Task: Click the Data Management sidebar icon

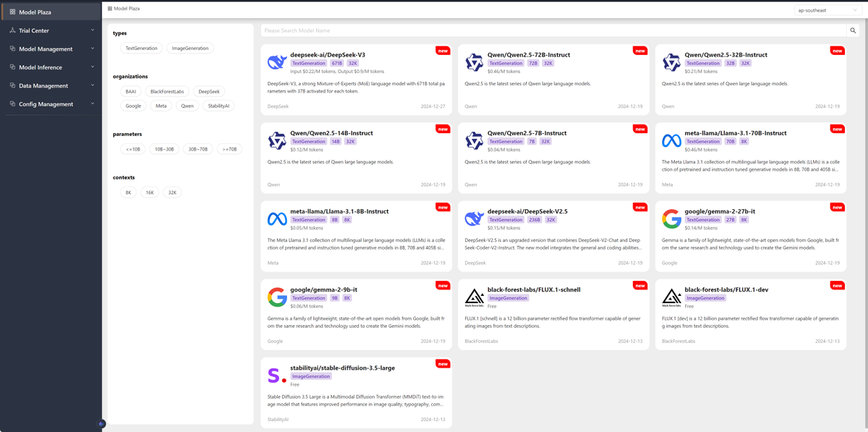Action: pyautogui.click(x=12, y=85)
